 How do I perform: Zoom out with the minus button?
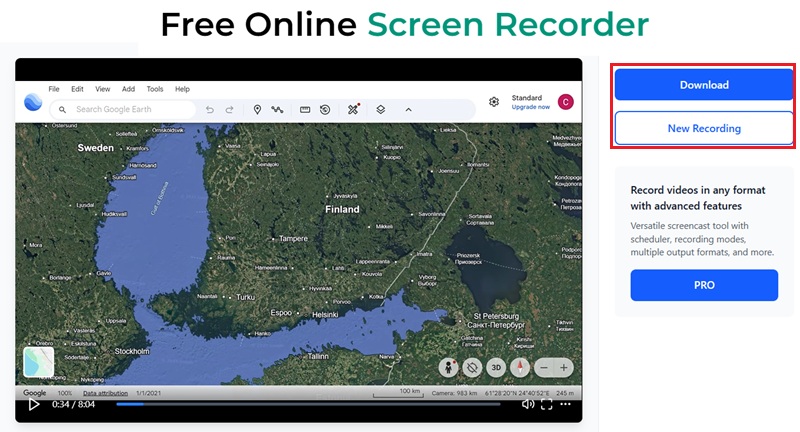point(544,368)
